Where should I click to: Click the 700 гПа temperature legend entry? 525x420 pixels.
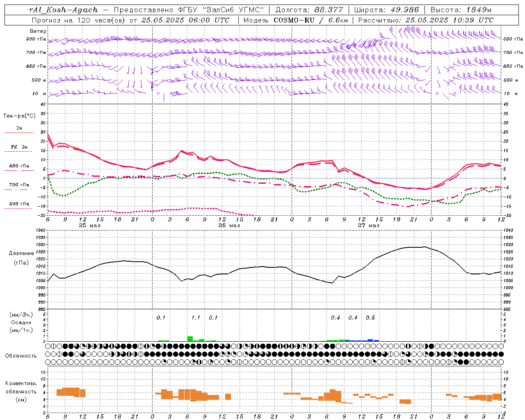pyautogui.click(x=19, y=185)
